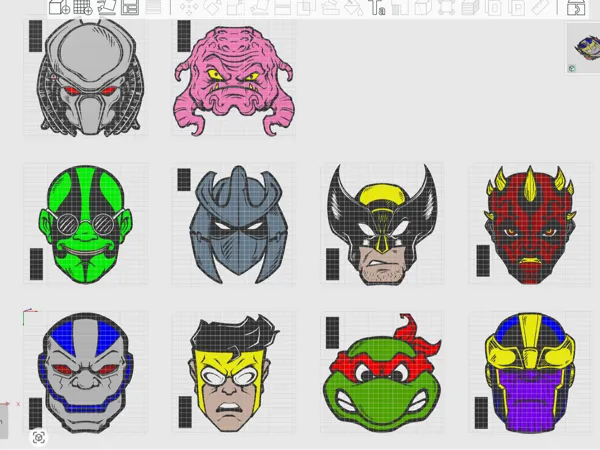The height and width of the screenshot is (450, 600).
Task: Click the small icon below the view cube
Action: point(572,68)
